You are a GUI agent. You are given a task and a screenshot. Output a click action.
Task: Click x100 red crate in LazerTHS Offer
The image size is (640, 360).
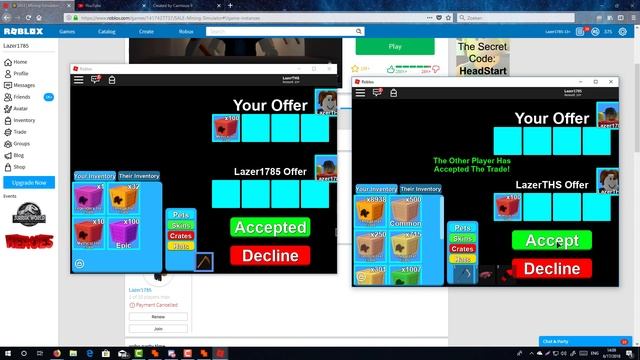(x=508, y=207)
